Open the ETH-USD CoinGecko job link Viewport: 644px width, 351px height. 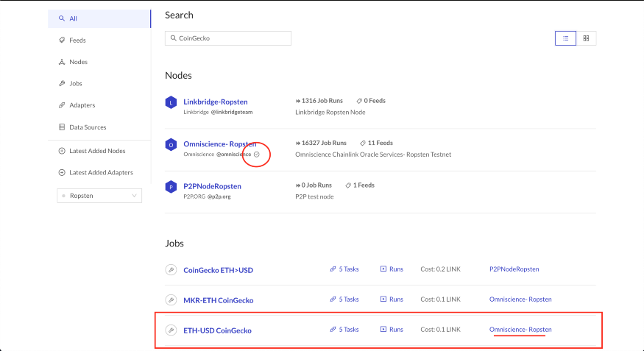click(x=217, y=330)
